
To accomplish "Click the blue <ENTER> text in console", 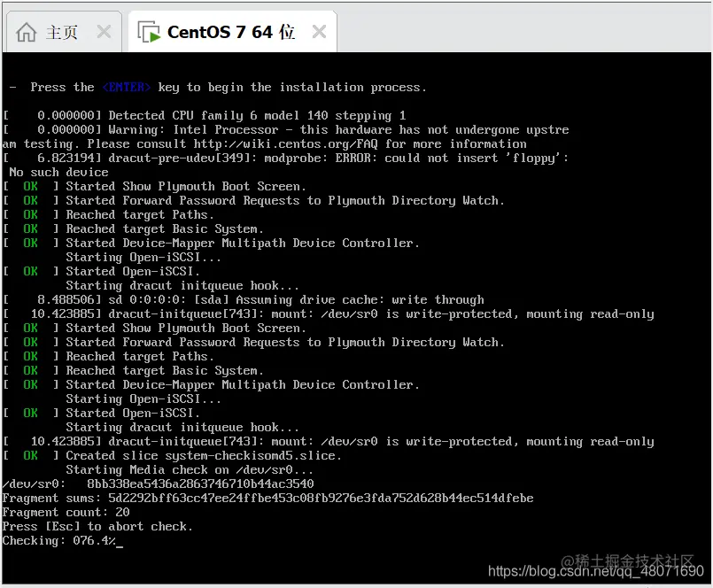I will [127, 87].
